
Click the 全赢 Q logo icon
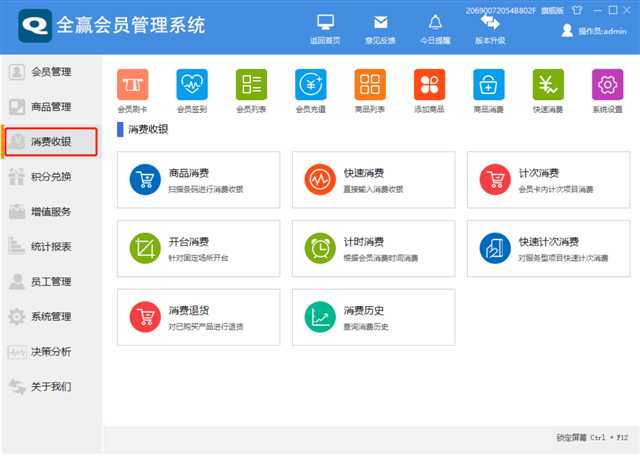coord(35,26)
